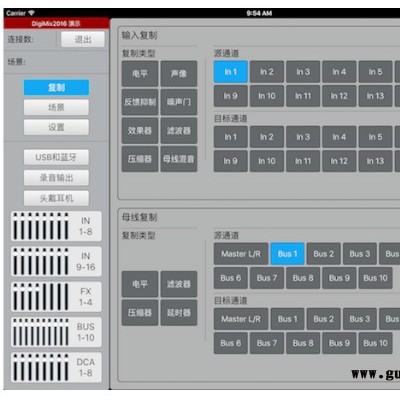The height and width of the screenshot is (400, 400).
Task: Open USB和蓝牙 settings
Action: click(x=56, y=157)
